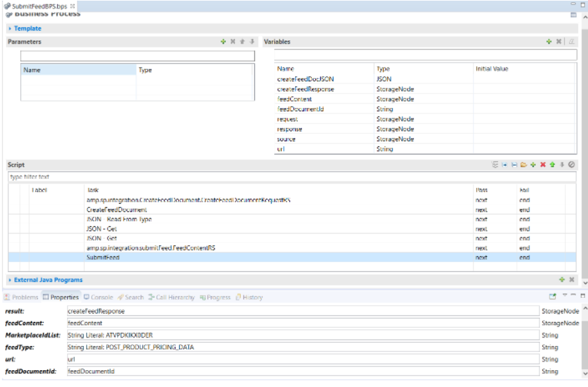
Task: Remove external Java program with X icon
Action: 572,280
